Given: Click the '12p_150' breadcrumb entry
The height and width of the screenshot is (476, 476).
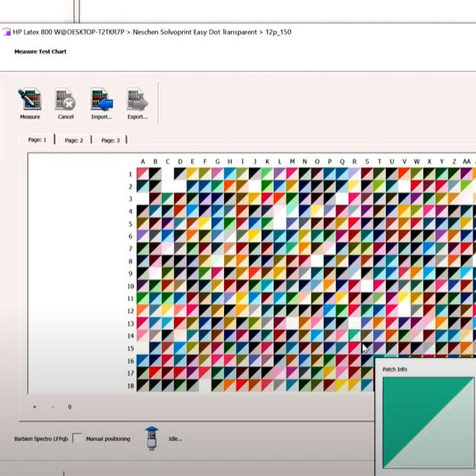Looking at the screenshot, I should coord(278,32).
